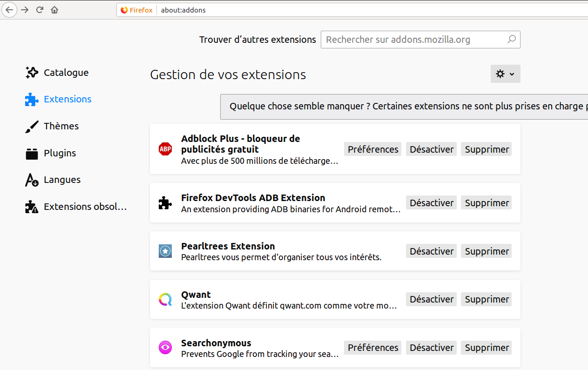Screen dimensions: 588x370
Task: Disable the Qwant extension
Action: pos(431,299)
